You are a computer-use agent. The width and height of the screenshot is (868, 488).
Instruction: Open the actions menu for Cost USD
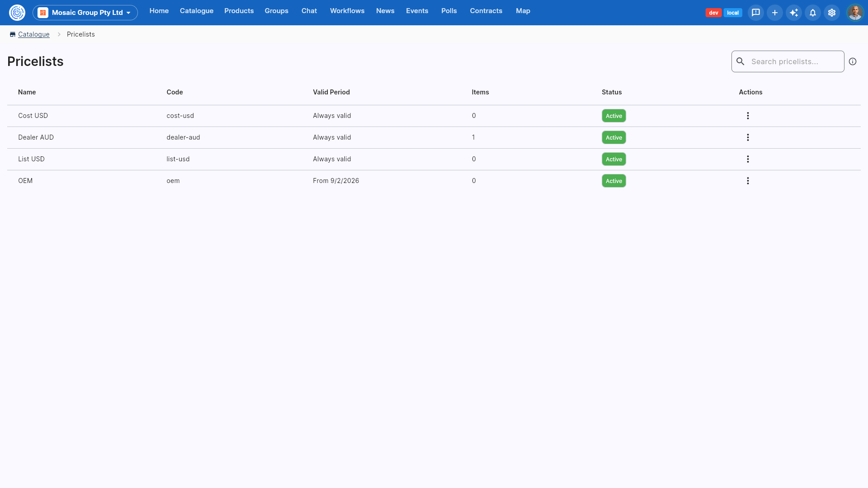tap(748, 116)
